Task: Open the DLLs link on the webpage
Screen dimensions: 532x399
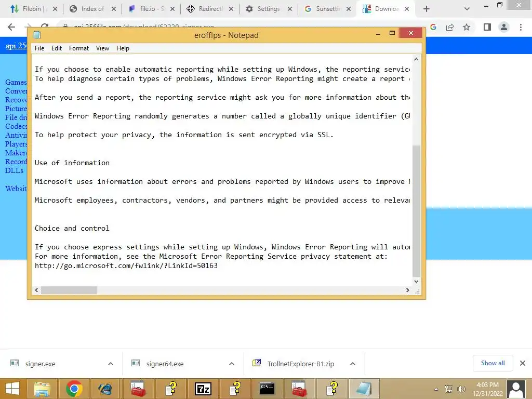Action: tap(14, 170)
